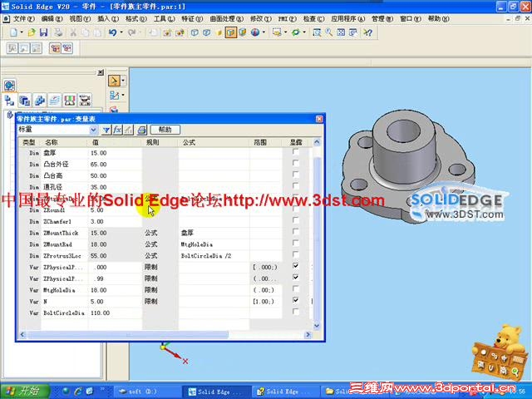Print the variable table with printer icon
Viewport: 532px width, 399px height.
tap(142, 130)
